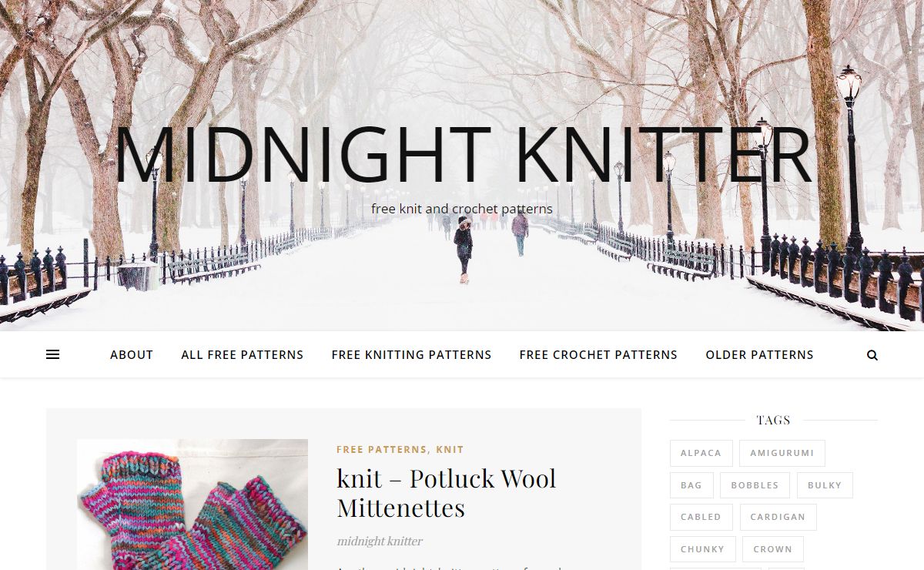This screenshot has height=570, width=924.
Task: Choose the BOBBLES tag
Action: pyautogui.click(x=755, y=485)
